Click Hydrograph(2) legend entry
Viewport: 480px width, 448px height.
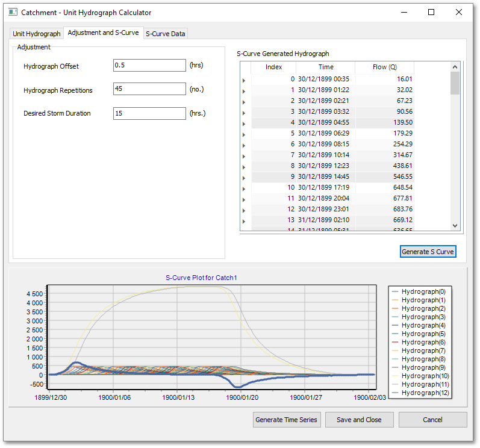coord(419,308)
